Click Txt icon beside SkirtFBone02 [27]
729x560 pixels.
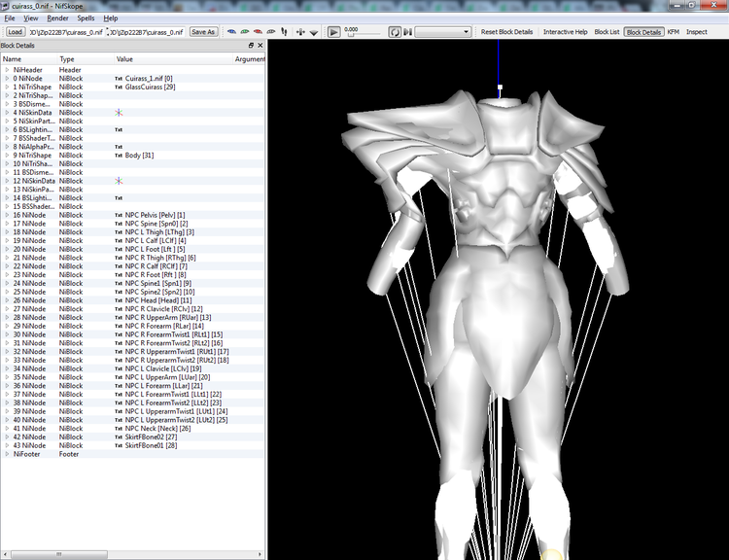[x=119, y=437]
